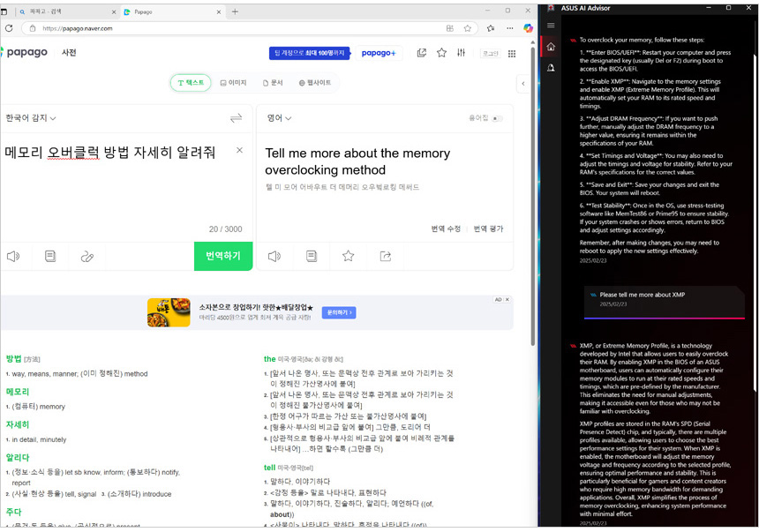The image size is (759, 532).
Task: Toggle the 용어집 glossary switch
Action: (497, 118)
